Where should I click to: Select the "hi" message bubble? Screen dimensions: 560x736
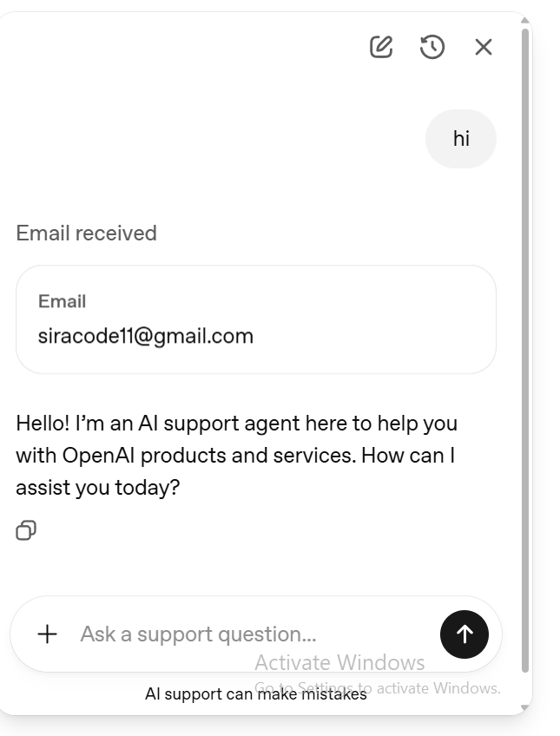coord(461,139)
